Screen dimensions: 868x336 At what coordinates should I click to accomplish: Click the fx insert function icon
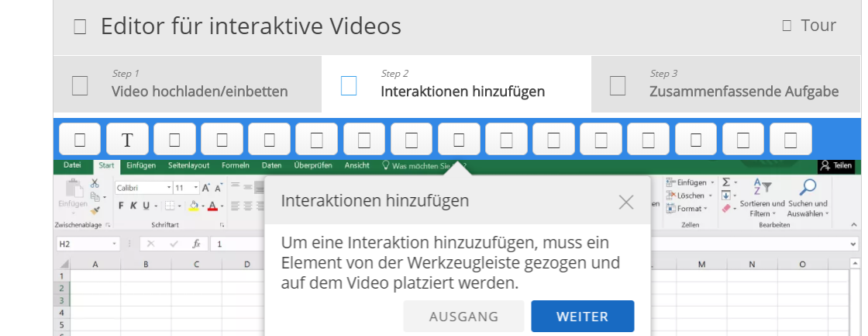[x=196, y=244]
